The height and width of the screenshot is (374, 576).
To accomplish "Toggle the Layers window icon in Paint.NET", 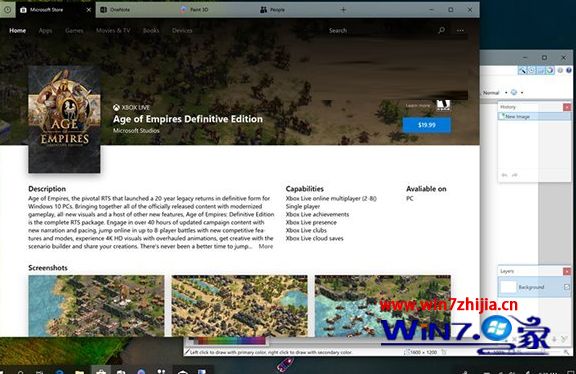I will [x=540, y=70].
